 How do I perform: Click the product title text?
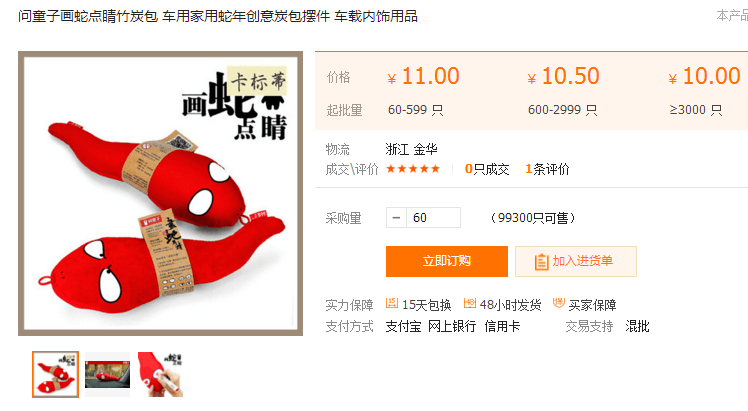[x=218, y=16]
